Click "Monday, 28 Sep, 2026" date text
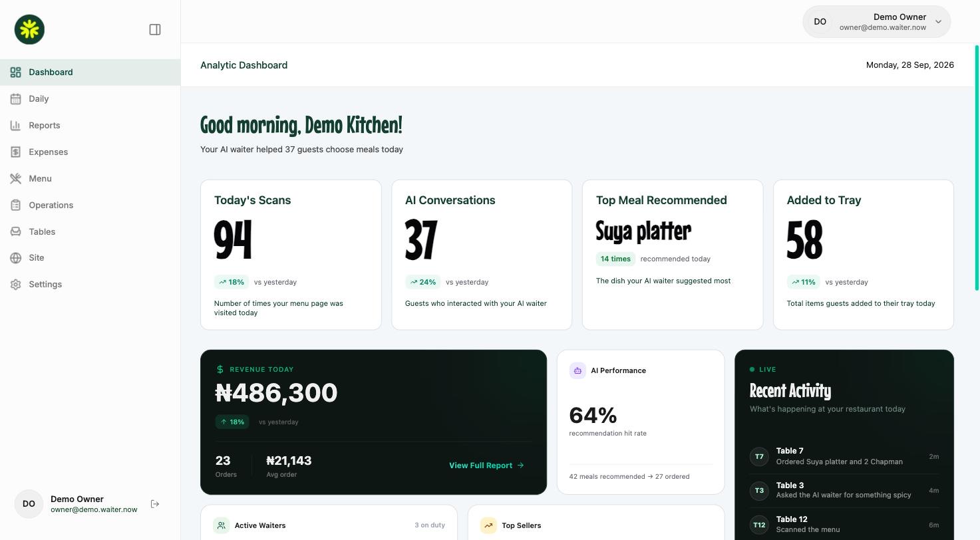 (x=909, y=65)
